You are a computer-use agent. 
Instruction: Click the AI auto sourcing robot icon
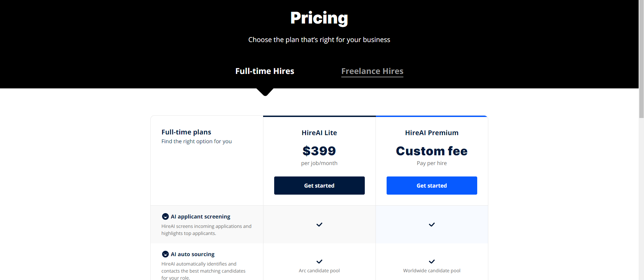165,254
